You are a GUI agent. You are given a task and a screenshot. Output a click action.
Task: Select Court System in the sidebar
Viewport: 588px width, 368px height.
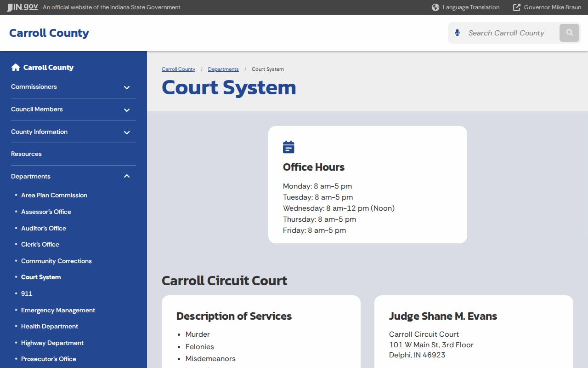pos(41,277)
